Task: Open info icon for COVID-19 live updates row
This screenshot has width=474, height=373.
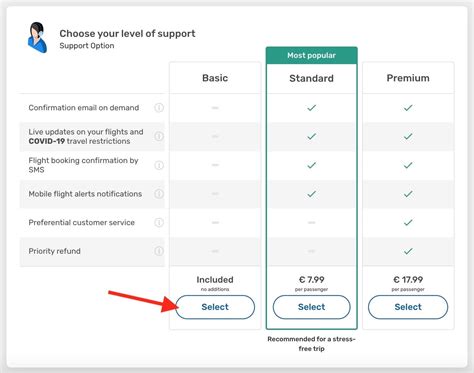Action: (159, 136)
